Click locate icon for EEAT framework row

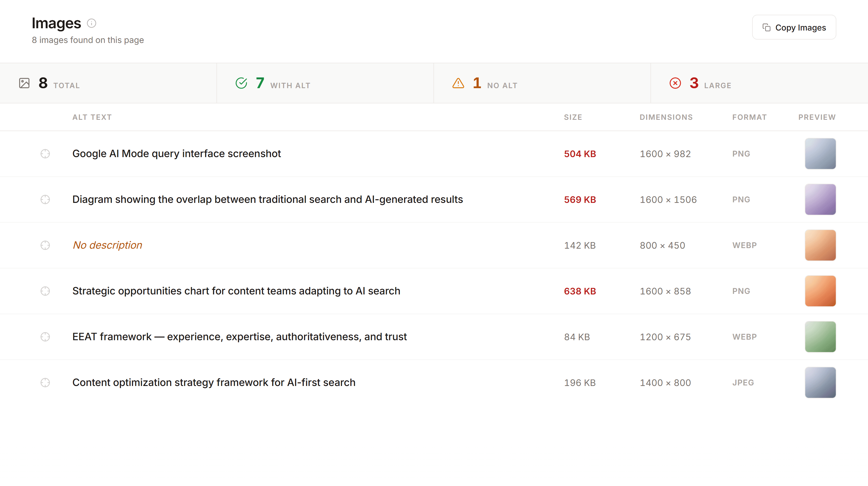[x=45, y=337]
